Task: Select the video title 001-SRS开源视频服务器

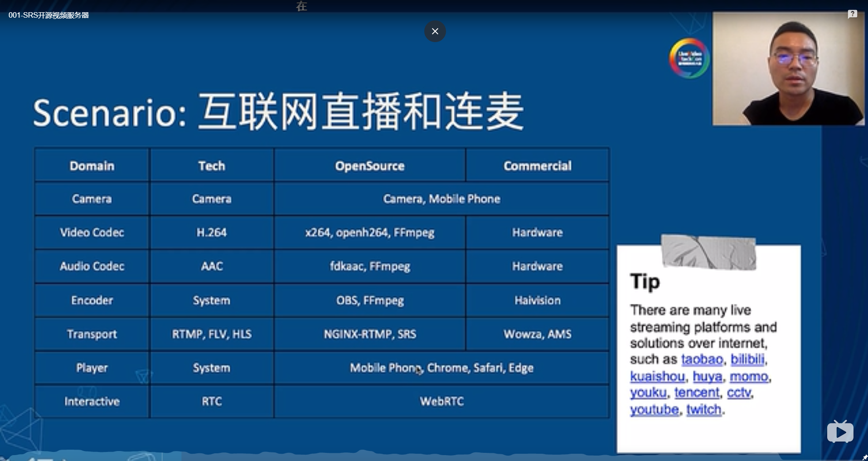Action: 48,15
